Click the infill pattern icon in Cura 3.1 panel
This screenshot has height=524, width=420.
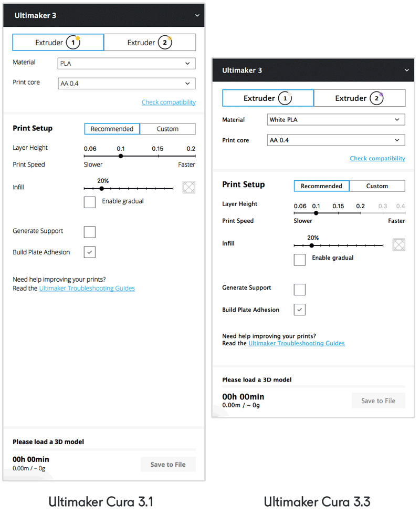pos(189,188)
